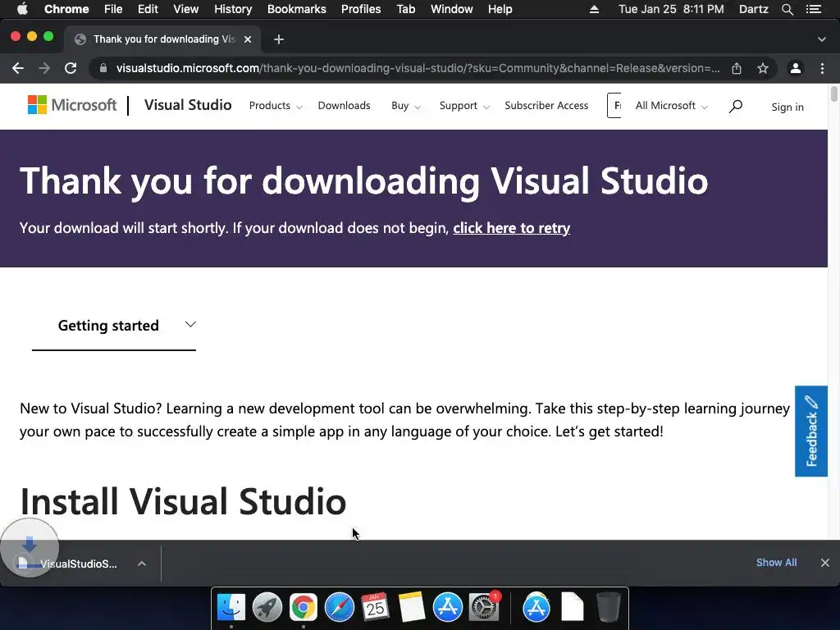Viewport: 840px width, 630px height.
Task: Click the 'click here to retry' link
Action: coord(512,228)
